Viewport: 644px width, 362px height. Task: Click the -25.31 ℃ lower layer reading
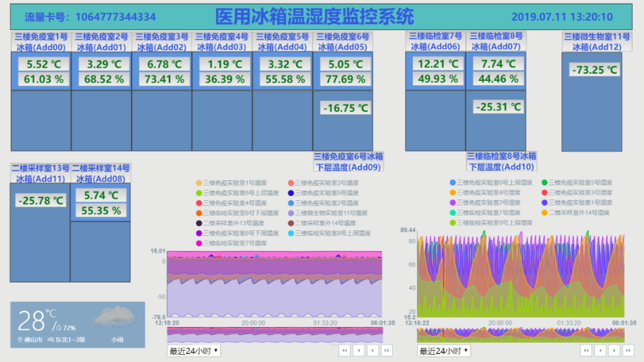[x=498, y=107]
